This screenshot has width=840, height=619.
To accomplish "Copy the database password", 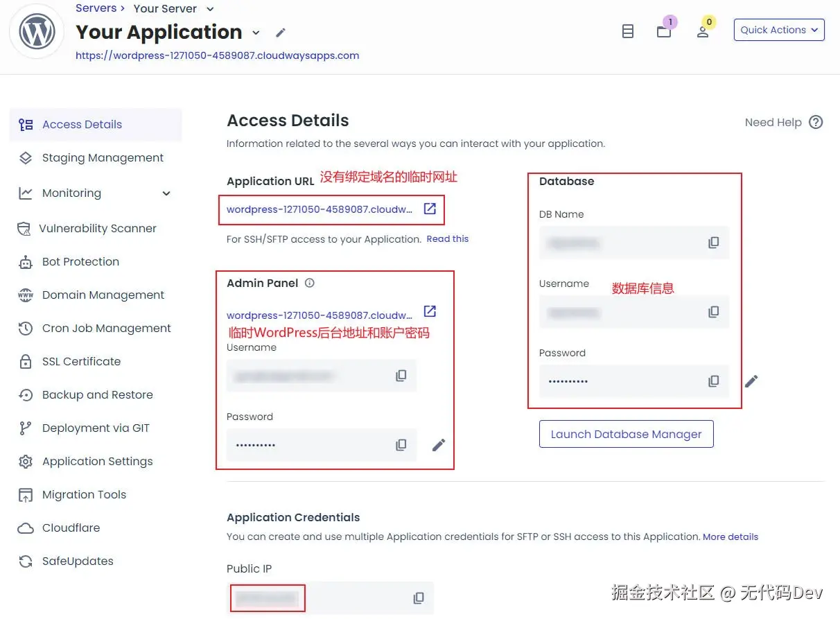I will (x=713, y=381).
